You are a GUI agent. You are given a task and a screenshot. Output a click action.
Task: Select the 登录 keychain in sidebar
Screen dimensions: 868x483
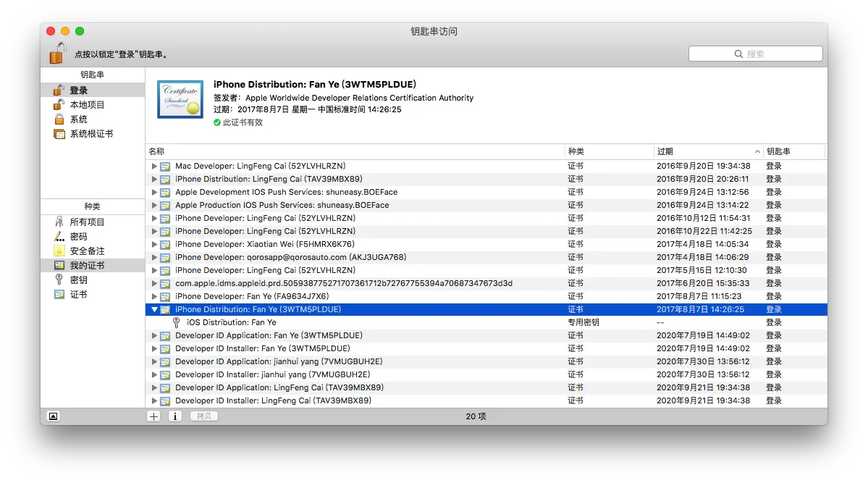93,91
